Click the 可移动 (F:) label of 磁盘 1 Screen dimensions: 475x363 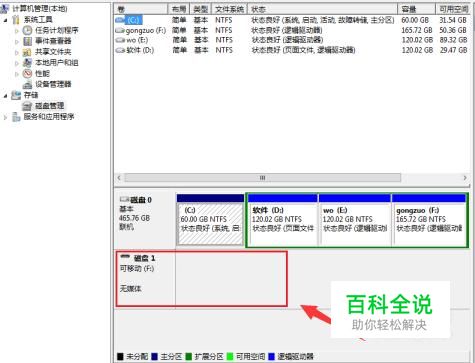coord(137,269)
